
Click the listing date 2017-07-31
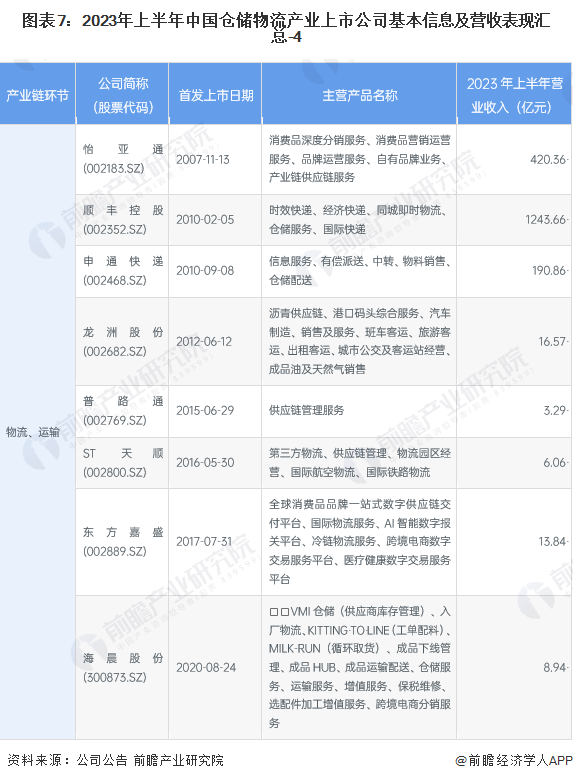tap(204, 541)
